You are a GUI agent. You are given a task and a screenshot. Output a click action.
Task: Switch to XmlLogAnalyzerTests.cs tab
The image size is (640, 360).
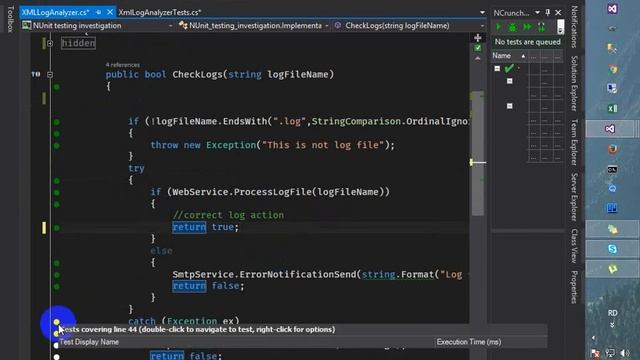click(160, 13)
